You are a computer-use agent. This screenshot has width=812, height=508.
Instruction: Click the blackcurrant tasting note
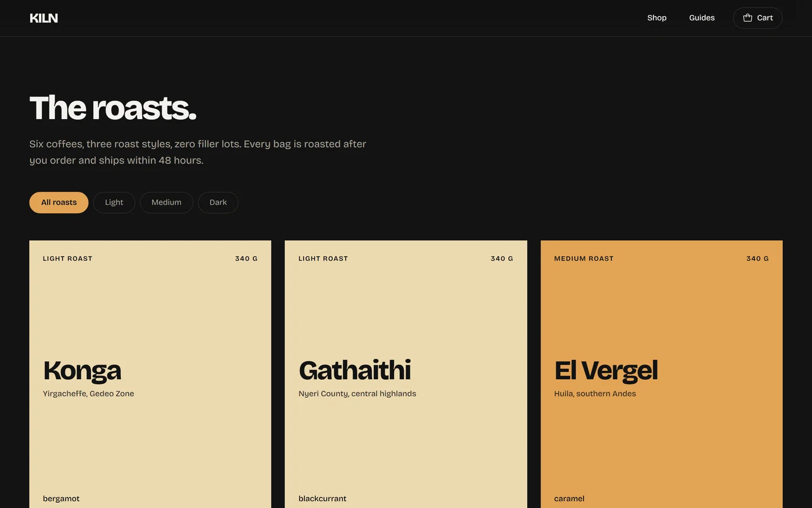click(x=323, y=498)
